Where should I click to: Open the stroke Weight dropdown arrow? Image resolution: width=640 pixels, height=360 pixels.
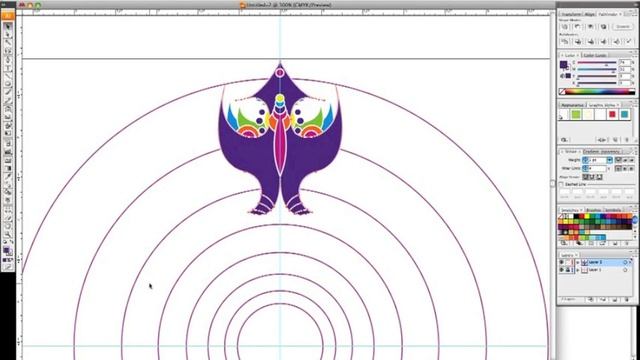[x=610, y=160]
